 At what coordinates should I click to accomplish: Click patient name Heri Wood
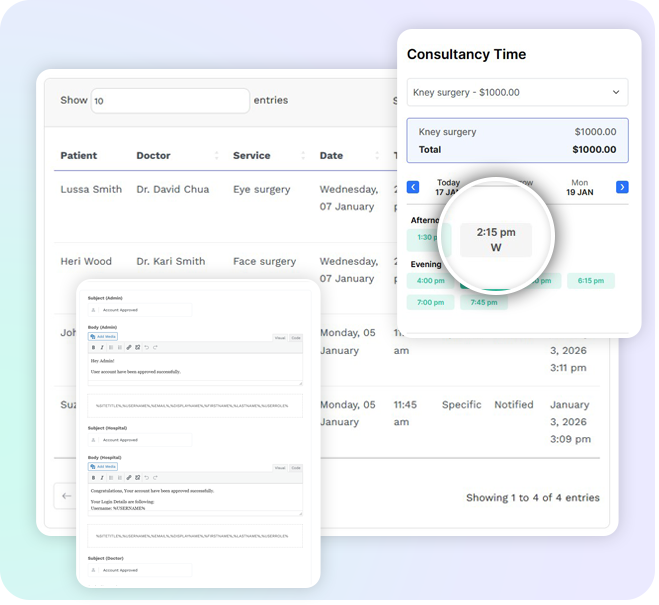pyautogui.click(x=86, y=261)
